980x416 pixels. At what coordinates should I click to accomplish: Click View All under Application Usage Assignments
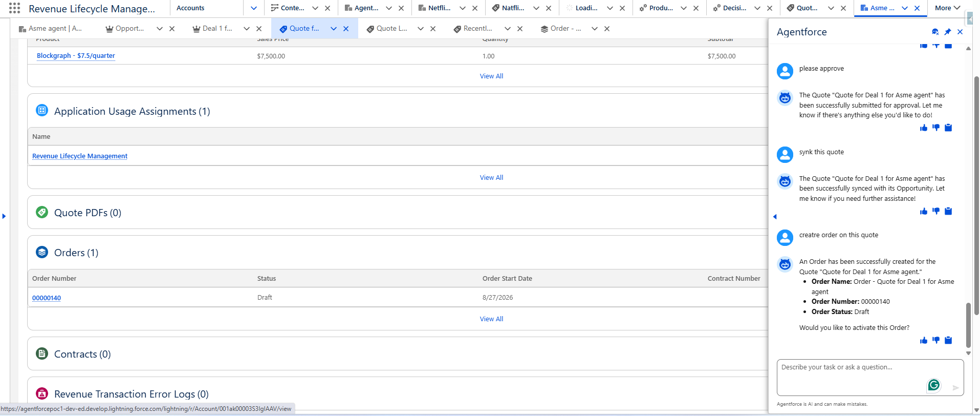pyautogui.click(x=491, y=177)
